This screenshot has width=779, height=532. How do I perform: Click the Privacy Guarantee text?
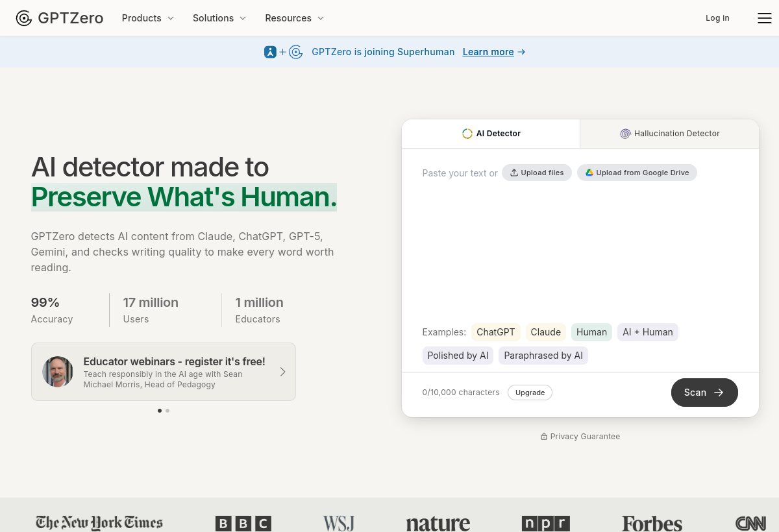tap(585, 437)
